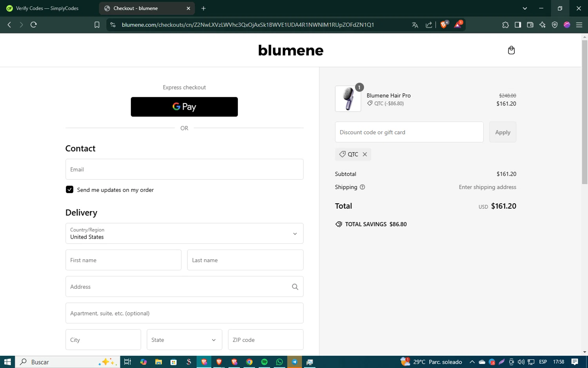Click the browser forward arrow
This screenshot has width=588, height=368.
(x=21, y=25)
